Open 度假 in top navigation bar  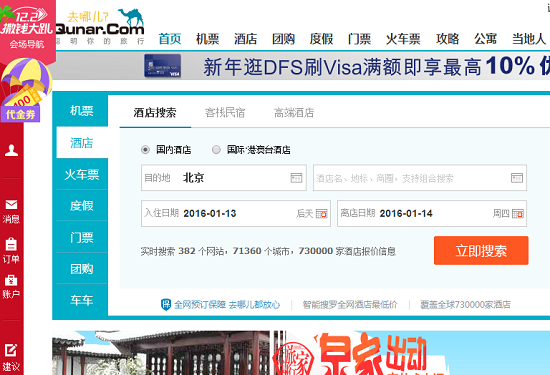(321, 39)
